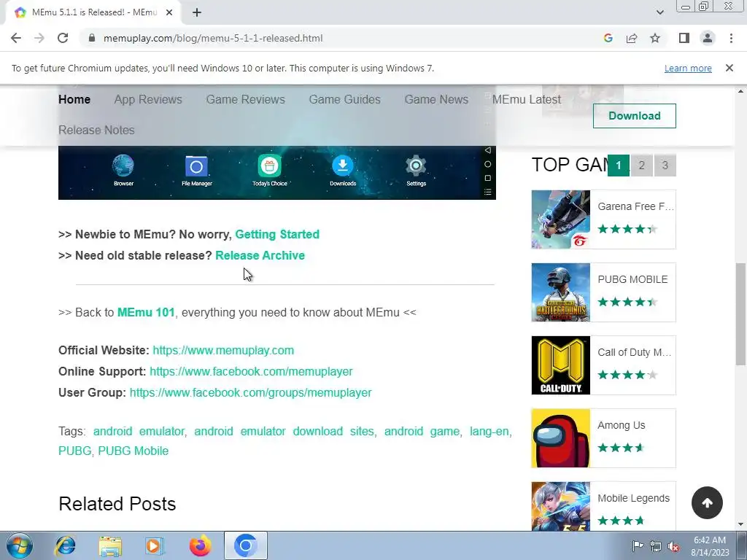Select the PUBG Mobile tag
The height and width of the screenshot is (560, 747).
click(x=133, y=451)
